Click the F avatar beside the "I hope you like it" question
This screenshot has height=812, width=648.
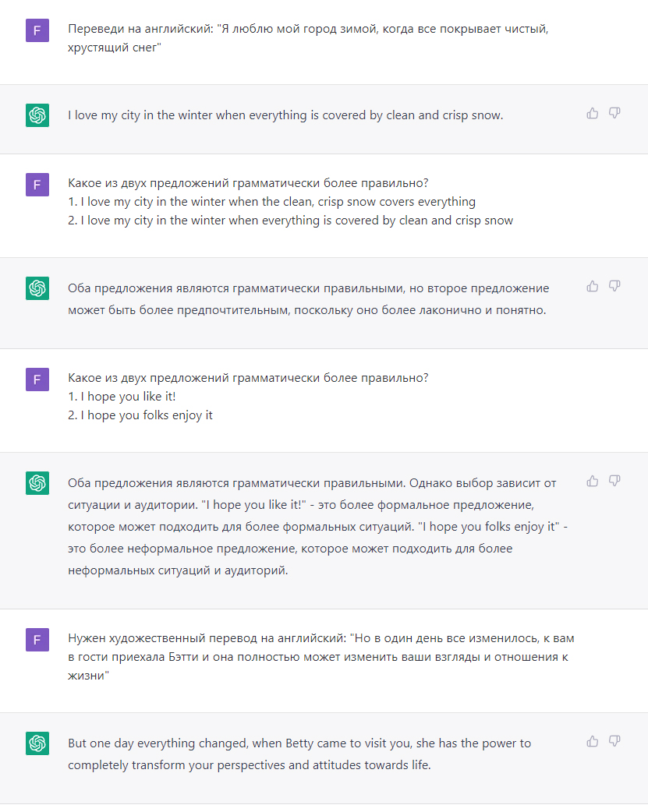(x=37, y=380)
